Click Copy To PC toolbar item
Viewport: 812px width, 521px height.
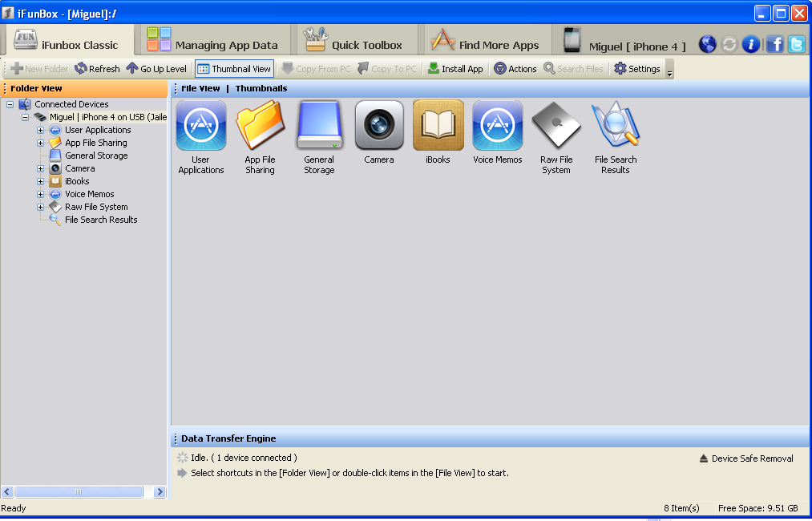click(x=387, y=68)
